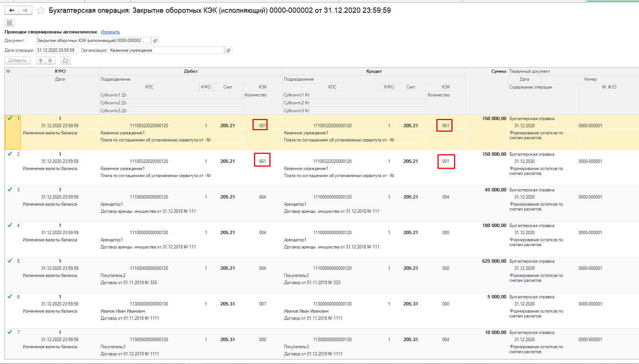Click debit Арендатор1 in entry 3
Viewport: 639px width, 364px height.
[112, 204]
